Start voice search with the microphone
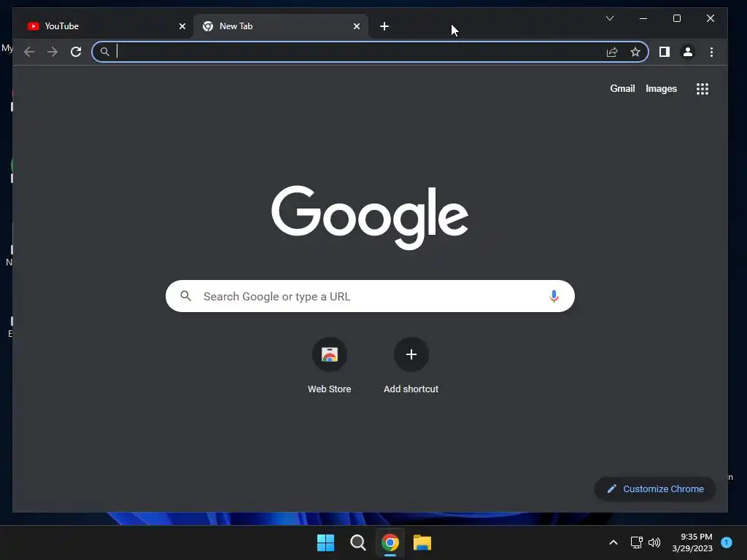747x560 pixels. pos(554,296)
